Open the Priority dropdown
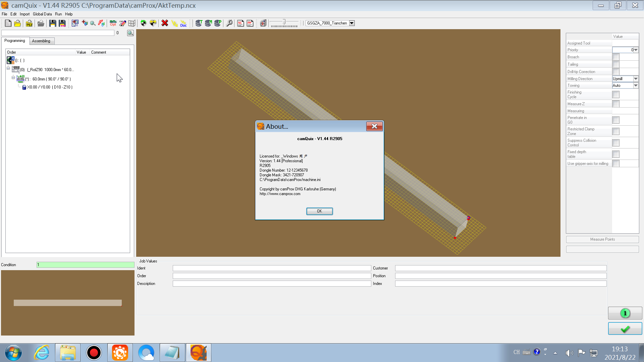Screen dimensions: 644x362 636,50
